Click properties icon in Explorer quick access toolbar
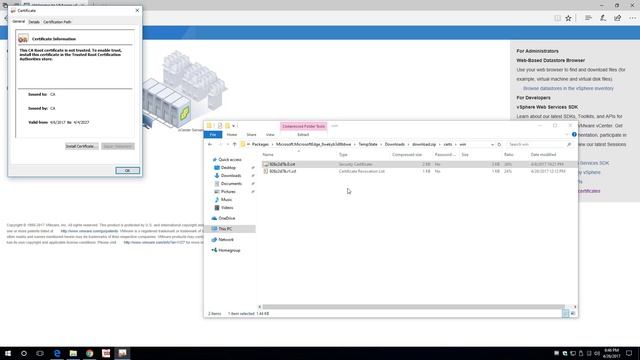640x360 pixels. (220, 126)
